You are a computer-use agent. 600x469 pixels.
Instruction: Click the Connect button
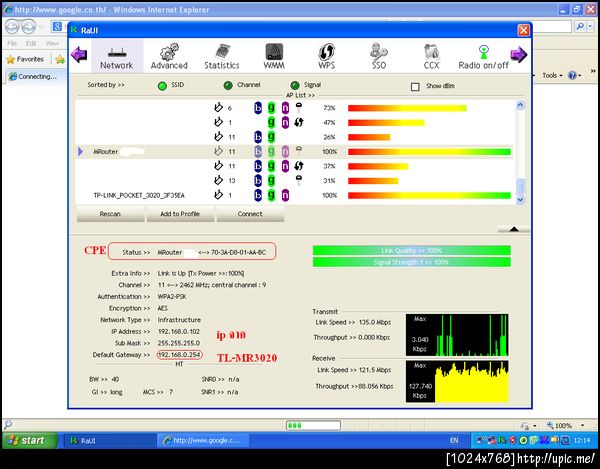(x=250, y=214)
